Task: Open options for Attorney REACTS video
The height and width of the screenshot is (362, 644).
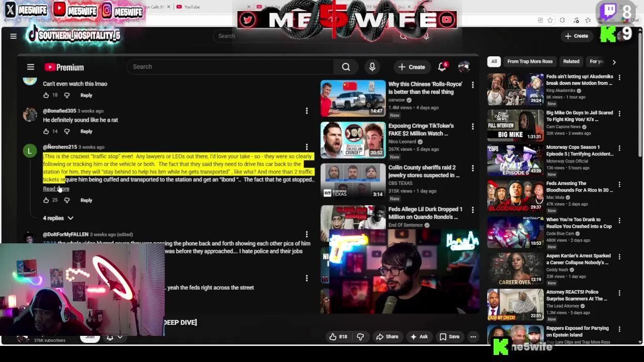Action: point(619,293)
